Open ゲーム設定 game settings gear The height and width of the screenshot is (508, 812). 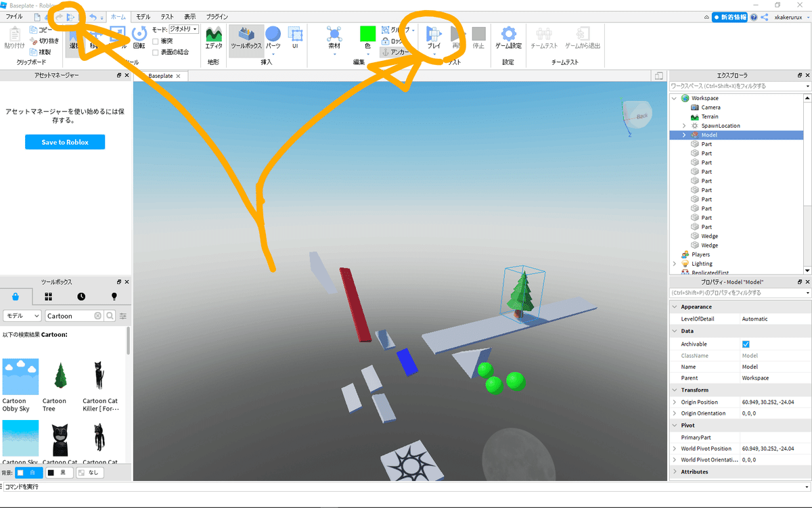click(508, 38)
